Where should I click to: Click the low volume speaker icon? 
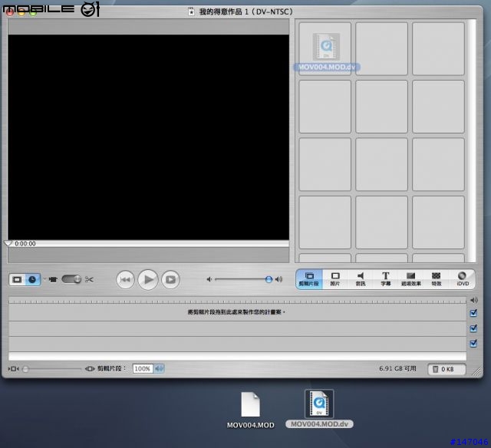209,279
